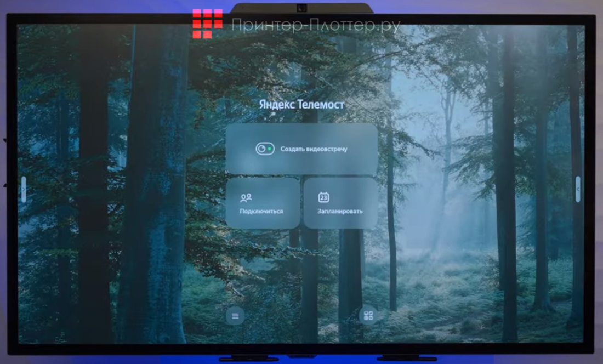Expand the right edge side panel handle
Viewport: 603px width, 364px height.
coord(578,189)
